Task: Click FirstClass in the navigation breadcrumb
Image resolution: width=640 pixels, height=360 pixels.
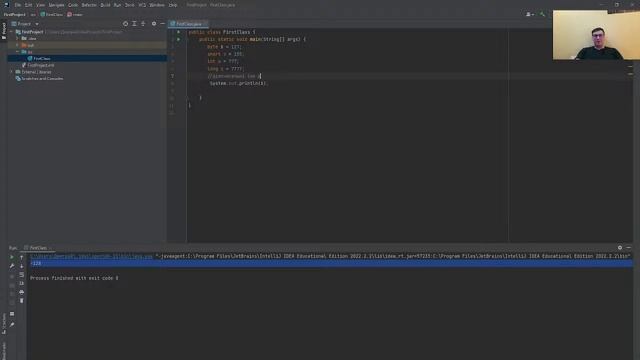Action: click(51, 14)
